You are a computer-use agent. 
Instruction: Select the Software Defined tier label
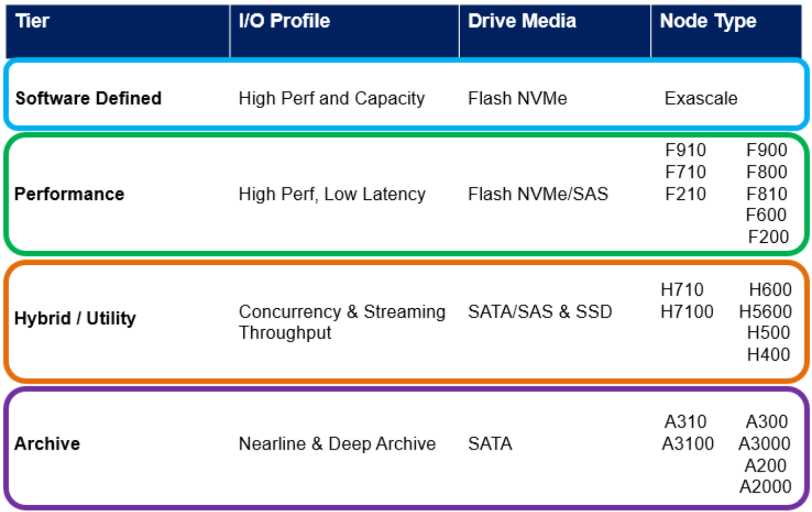(x=88, y=98)
